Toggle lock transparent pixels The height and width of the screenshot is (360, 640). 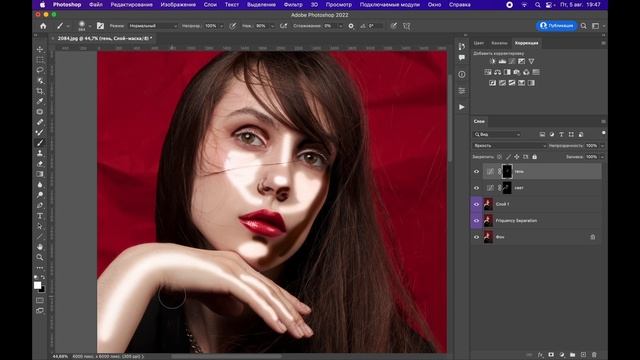click(499, 157)
